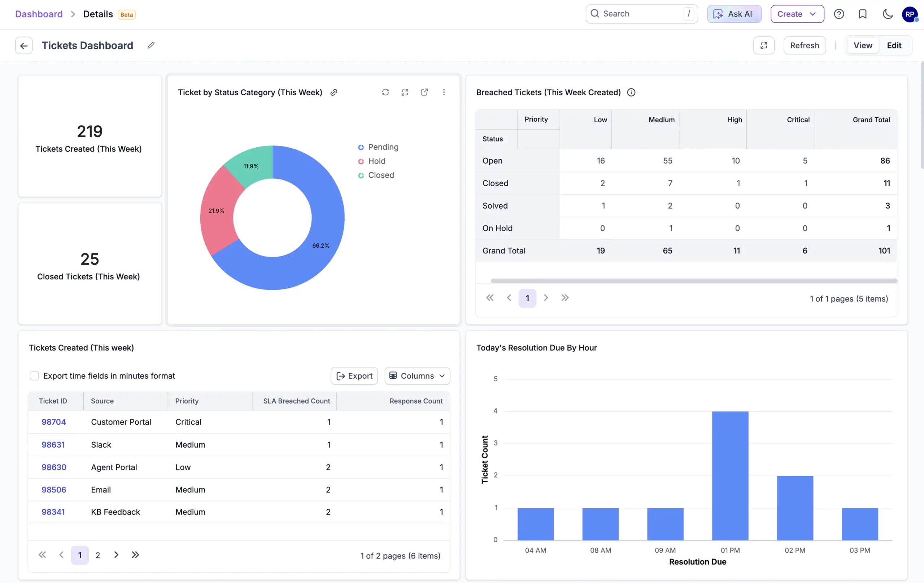The image size is (924, 583).
Task: Copy link icon next to Ticket by Status
Action: click(334, 92)
